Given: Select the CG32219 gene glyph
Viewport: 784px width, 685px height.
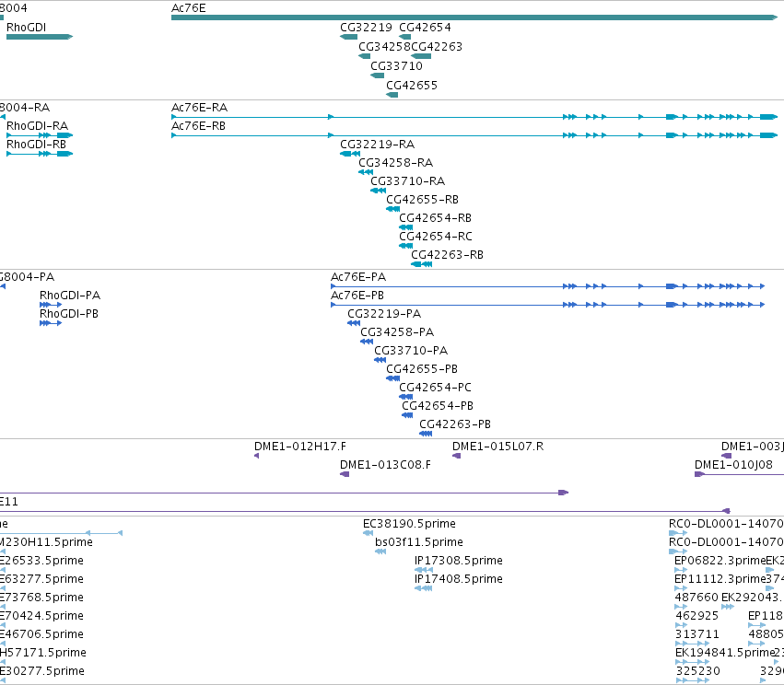Looking at the screenshot, I should tap(348, 37).
